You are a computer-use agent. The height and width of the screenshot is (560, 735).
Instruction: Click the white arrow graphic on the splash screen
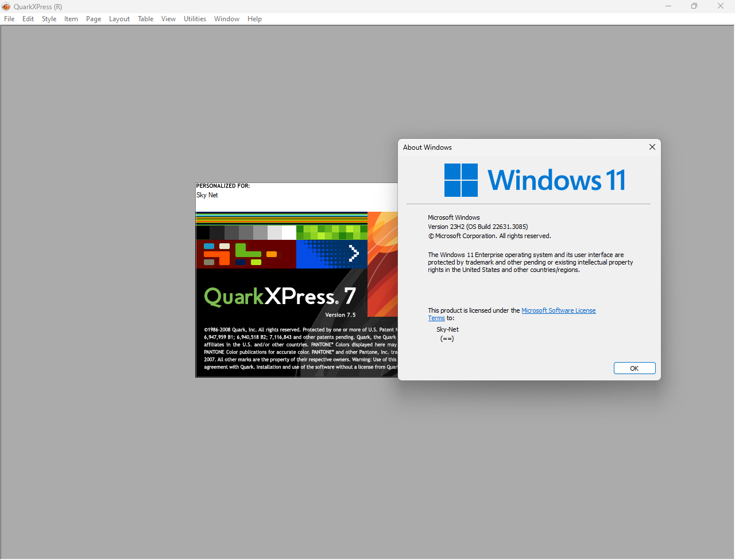click(354, 252)
